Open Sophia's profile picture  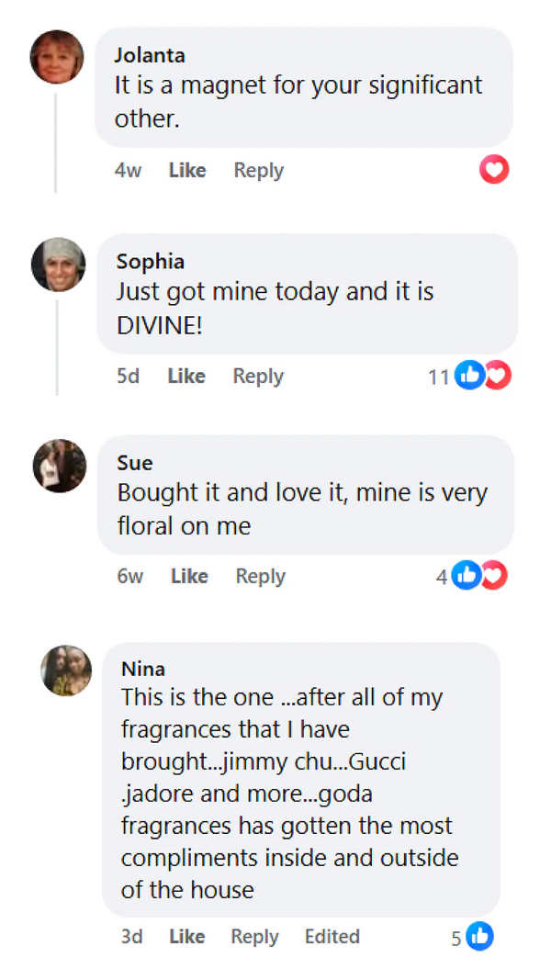58,265
